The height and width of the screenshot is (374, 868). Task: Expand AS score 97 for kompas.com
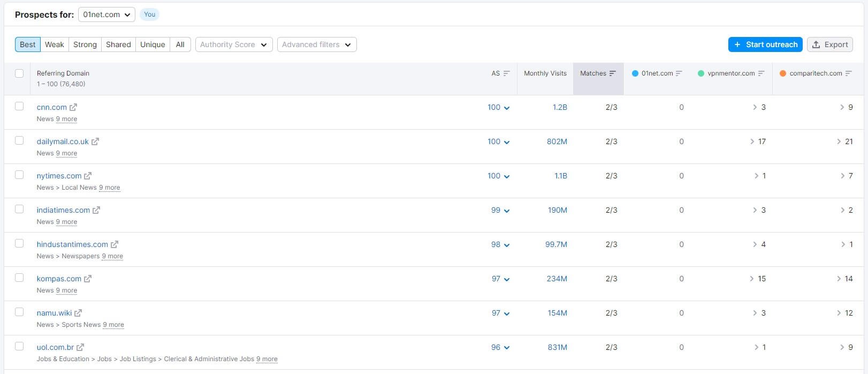(x=501, y=279)
